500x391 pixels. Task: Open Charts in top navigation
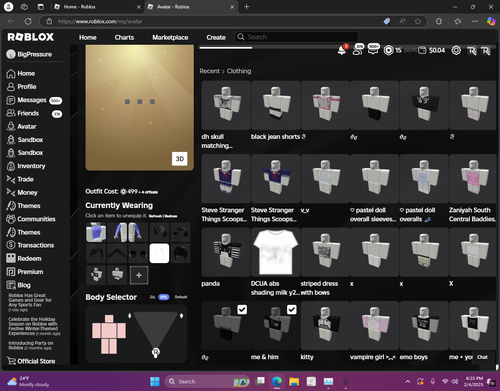pos(124,37)
